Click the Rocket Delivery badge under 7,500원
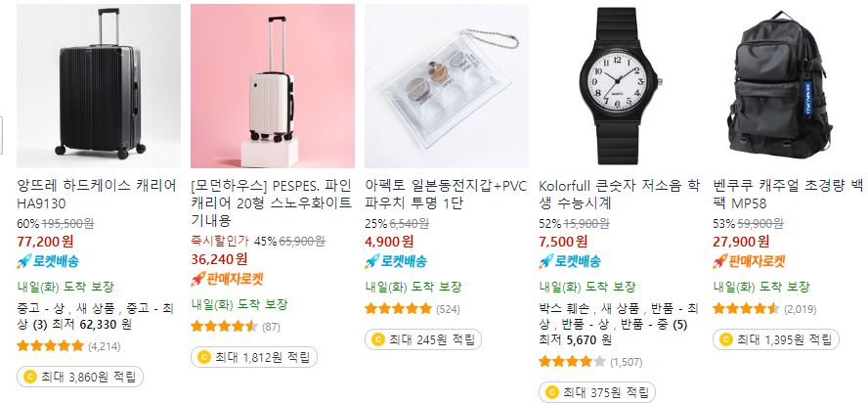868x403 pixels. point(570,261)
